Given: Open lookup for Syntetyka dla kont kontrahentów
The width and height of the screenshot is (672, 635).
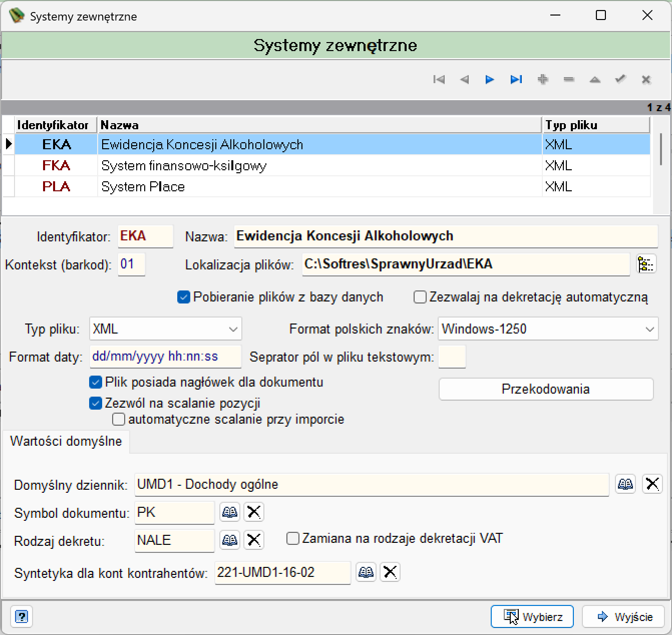Looking at the screenshot, I should point(366,572).
